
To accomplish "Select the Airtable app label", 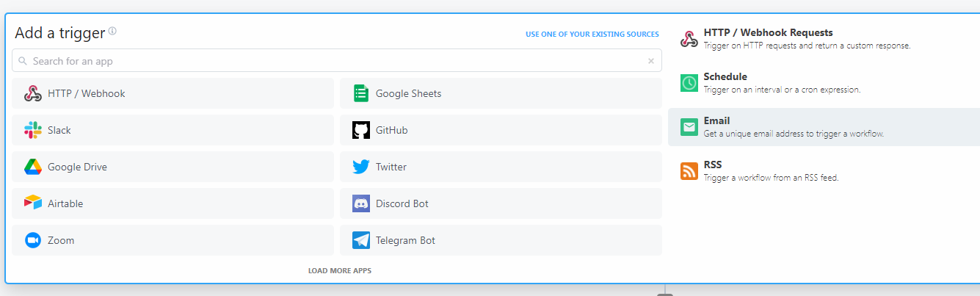I will point(65,203).
